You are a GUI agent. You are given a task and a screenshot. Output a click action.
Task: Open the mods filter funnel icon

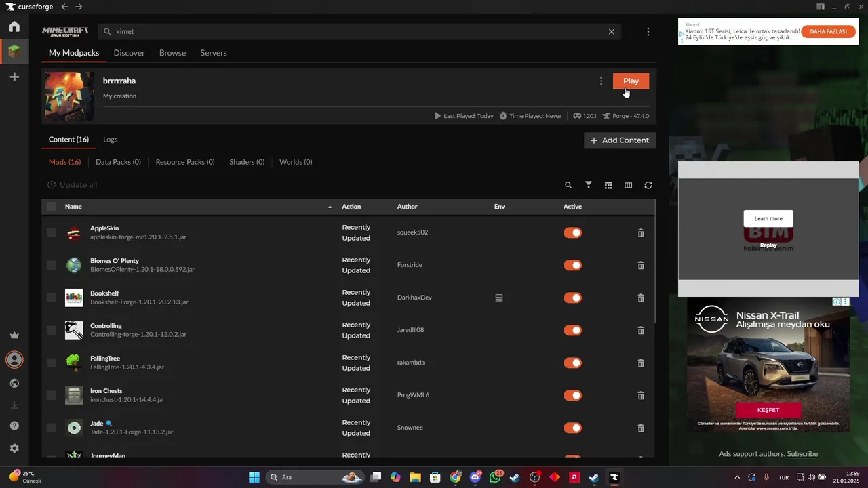(589, 185)
